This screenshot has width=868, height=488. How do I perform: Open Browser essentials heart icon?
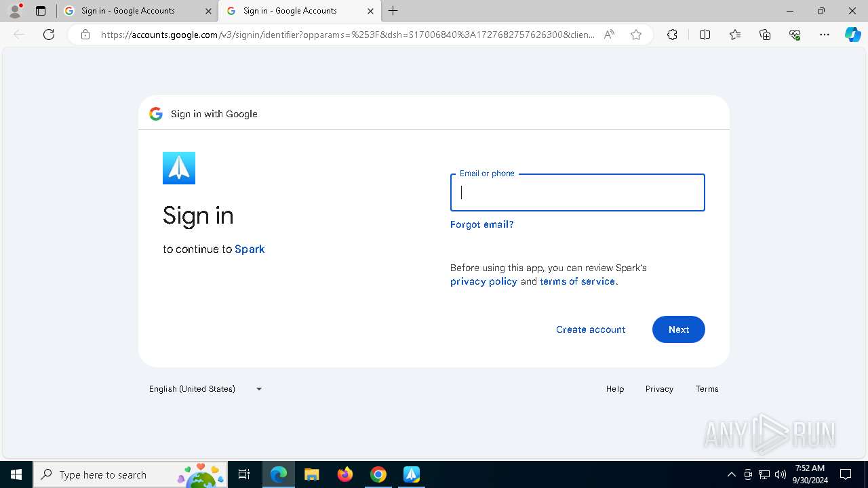tap(795, 35)
